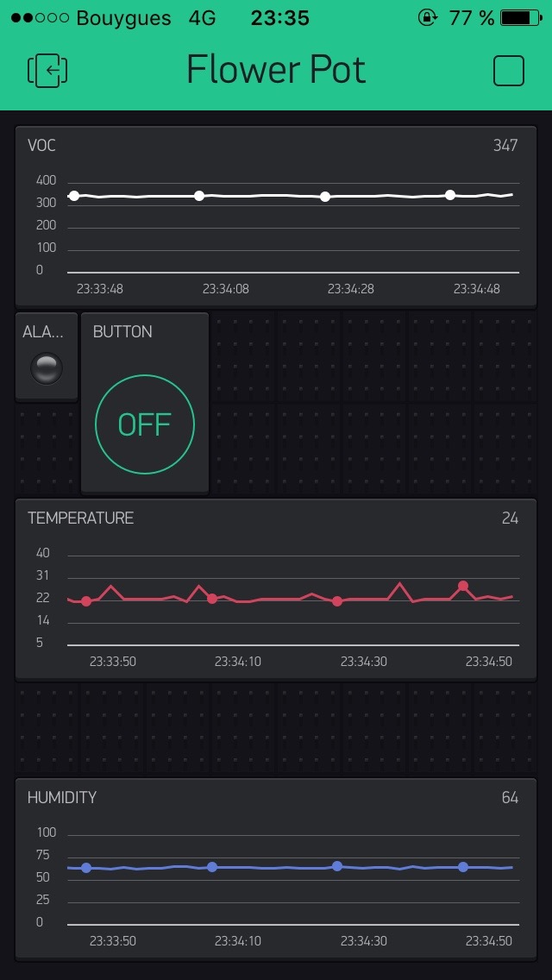Tap the blue humidity point near 23:34:30
The width and height of the screenshot is (552, 980).
pyautogui.click(x=337, y=866)
